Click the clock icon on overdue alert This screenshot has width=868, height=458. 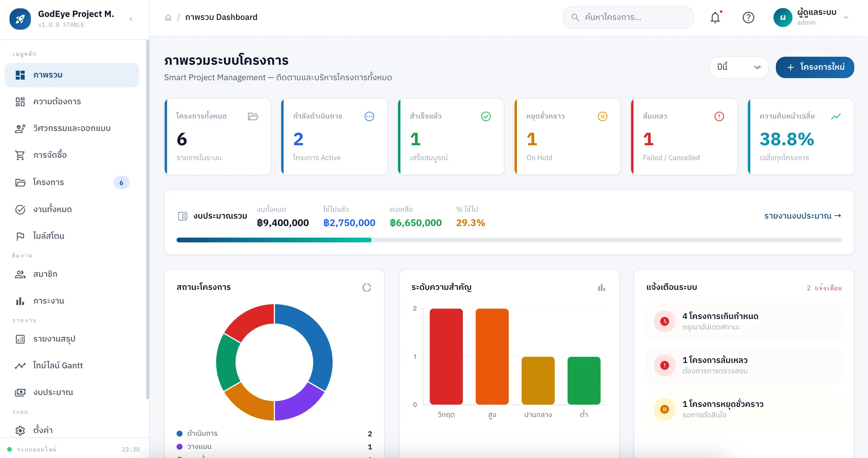(664, 321)
